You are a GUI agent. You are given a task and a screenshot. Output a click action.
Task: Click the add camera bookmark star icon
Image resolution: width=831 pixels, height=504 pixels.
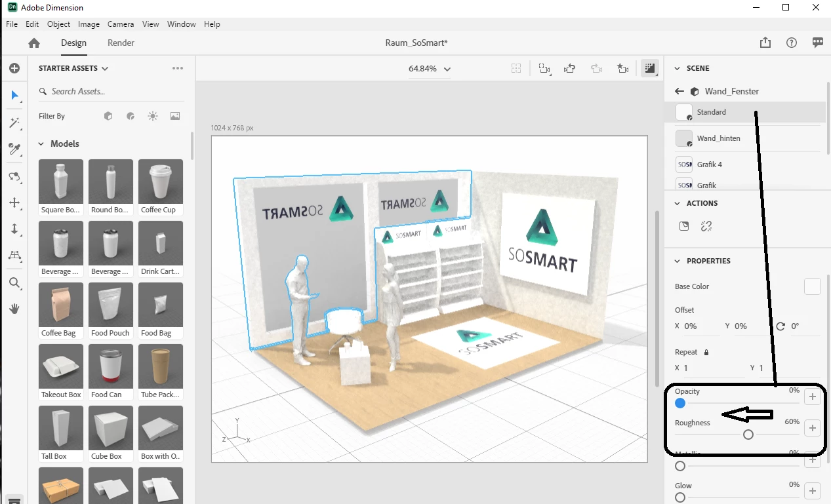tap(623, 68)
